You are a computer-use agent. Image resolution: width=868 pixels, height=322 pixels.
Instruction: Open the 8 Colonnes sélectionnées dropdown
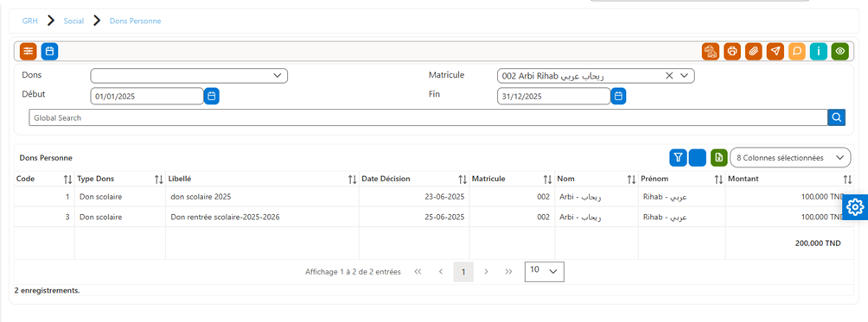(790, 157)
